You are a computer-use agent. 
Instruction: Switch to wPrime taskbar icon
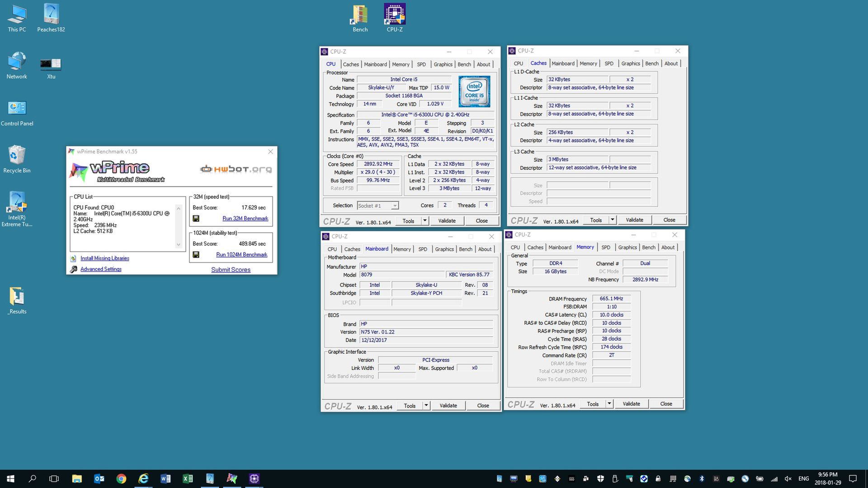[x=232, y=479]
